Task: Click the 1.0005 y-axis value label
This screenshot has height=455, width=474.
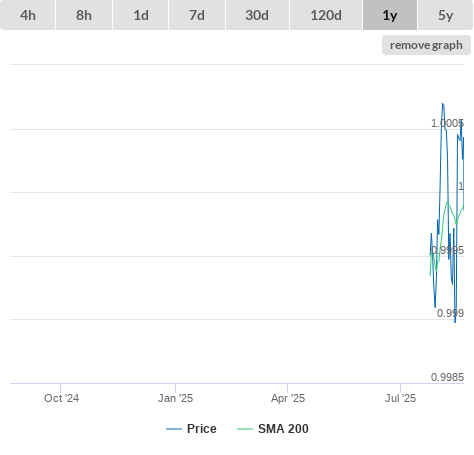Action: pos(447,123)
